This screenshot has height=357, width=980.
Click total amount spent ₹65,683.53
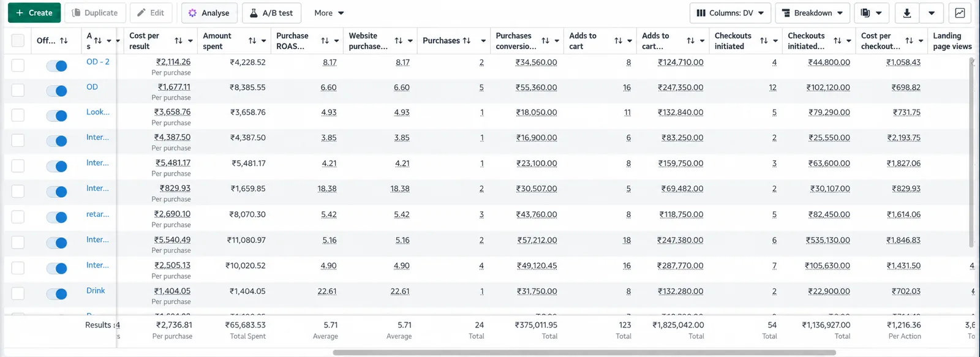246,325
